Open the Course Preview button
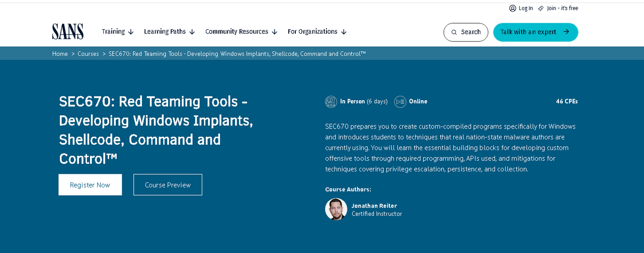The height and width of the screenshot is (253, 644). 168,184
